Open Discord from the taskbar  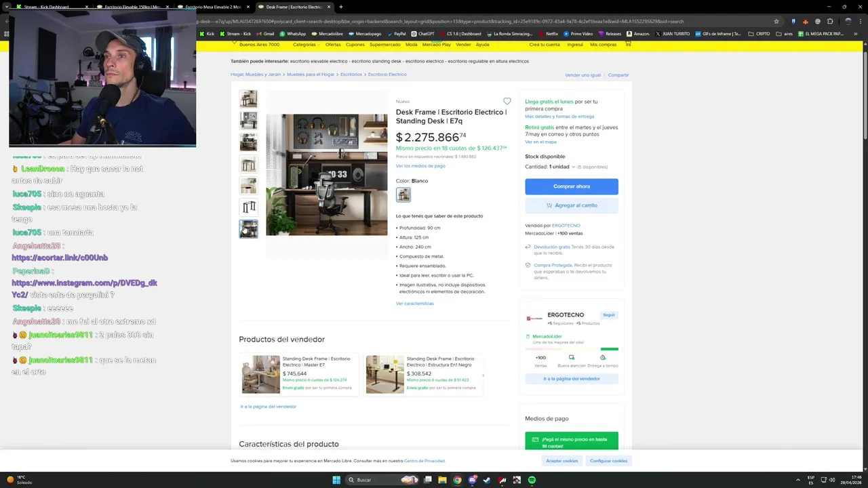click(472, 480)
